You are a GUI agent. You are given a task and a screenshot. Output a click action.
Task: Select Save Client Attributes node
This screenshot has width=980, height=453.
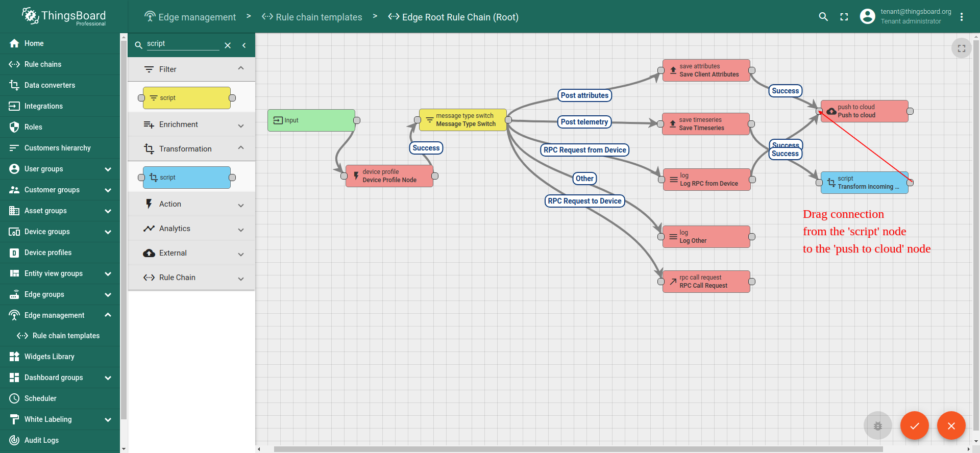(x=706, y=70)
